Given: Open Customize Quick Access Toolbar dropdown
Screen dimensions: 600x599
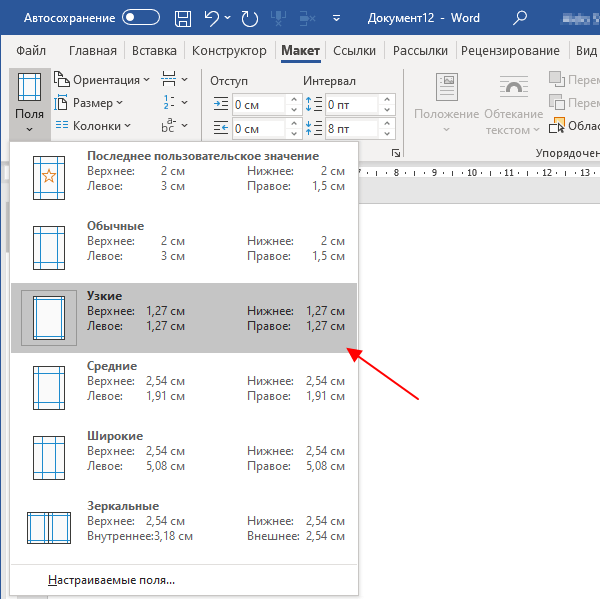Looking at the screenshot, I should pyautogui.click(x=336, y=18).
